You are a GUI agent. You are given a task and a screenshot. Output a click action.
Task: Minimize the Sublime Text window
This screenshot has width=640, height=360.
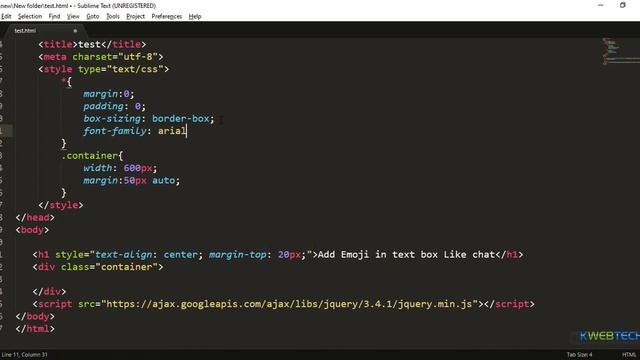[600, 5]
